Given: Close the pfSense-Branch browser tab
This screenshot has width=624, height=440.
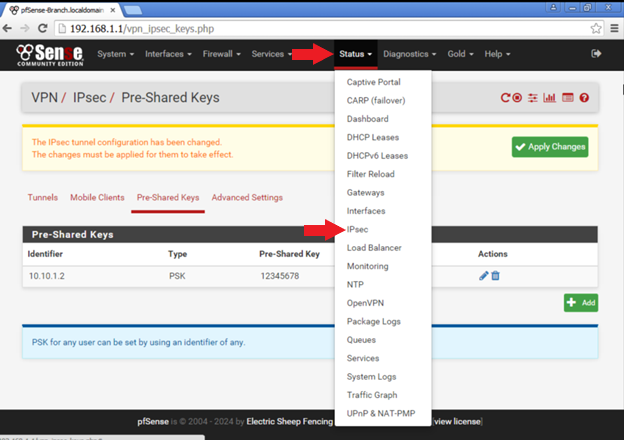Looking at the screenshot, I should click(113, 10).
